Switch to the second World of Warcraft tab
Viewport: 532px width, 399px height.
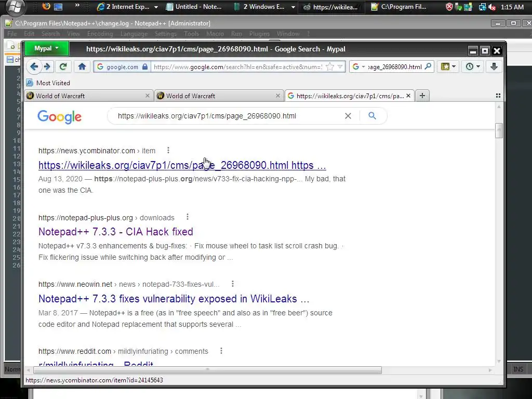point(219,96)
